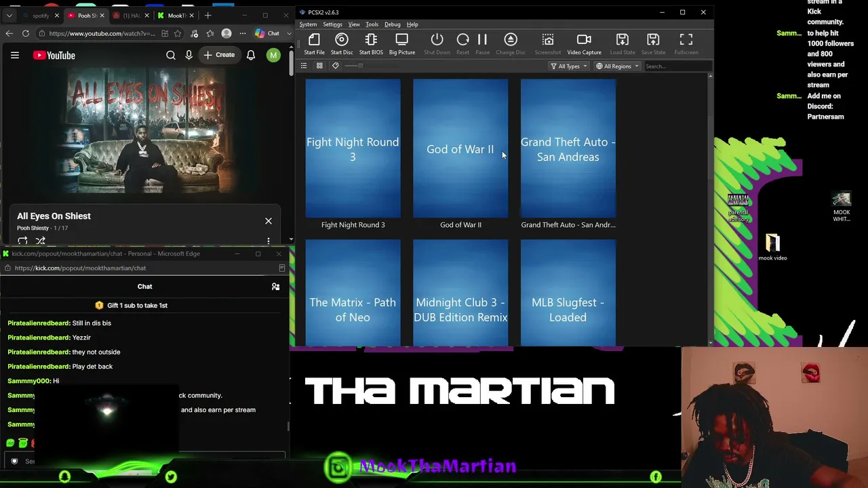Select the God of War II cover
The height and width of the screenshot is (488, 868).
tap(460, 148)
